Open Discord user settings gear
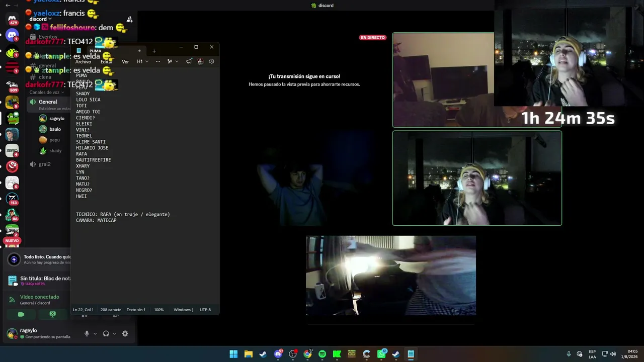 [x=125, y=333]
